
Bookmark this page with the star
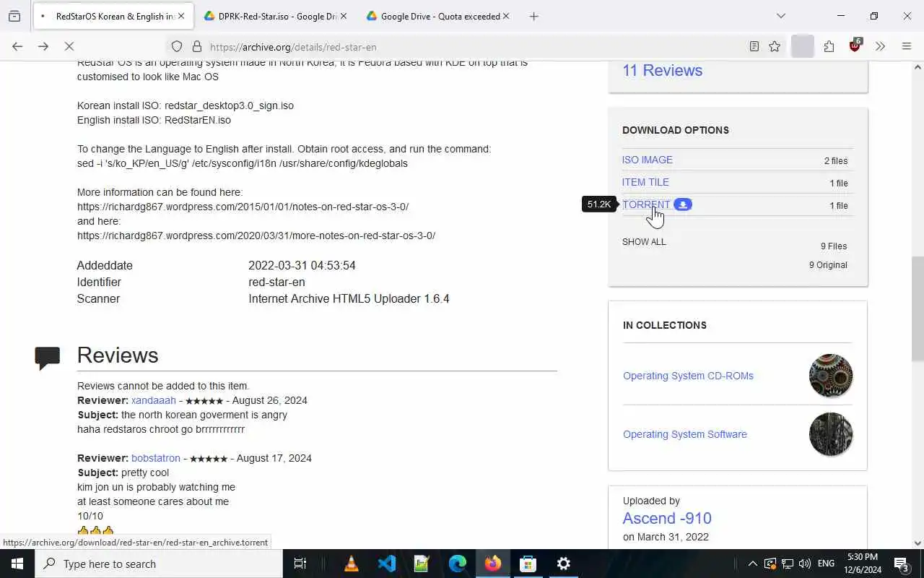tap(775, 47)
